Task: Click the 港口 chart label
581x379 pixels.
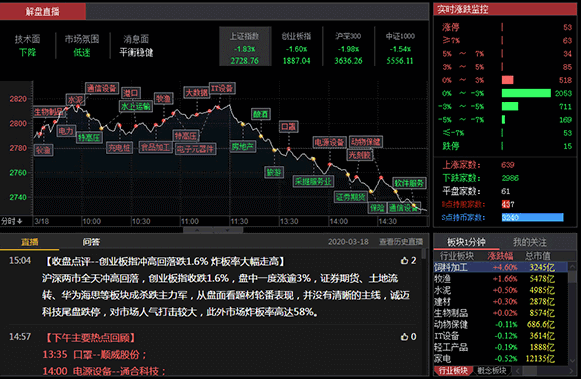Action: (130, 93)
